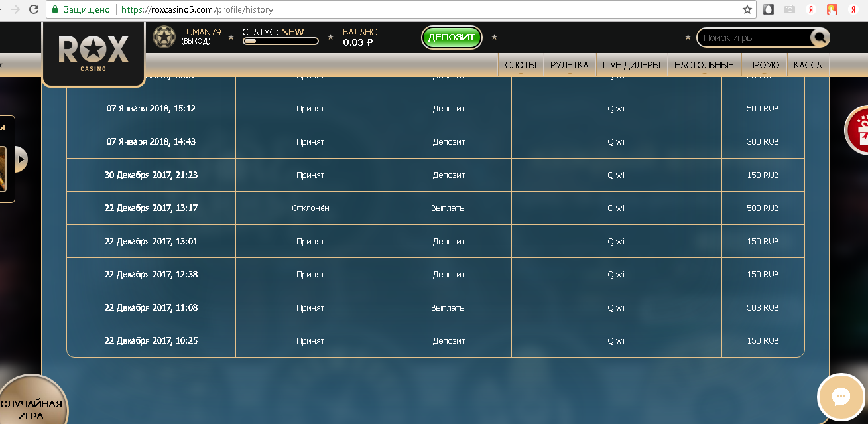
Task: Click the БАЛАНС 0.03 ₽ amount
Action: coord(358,42)
